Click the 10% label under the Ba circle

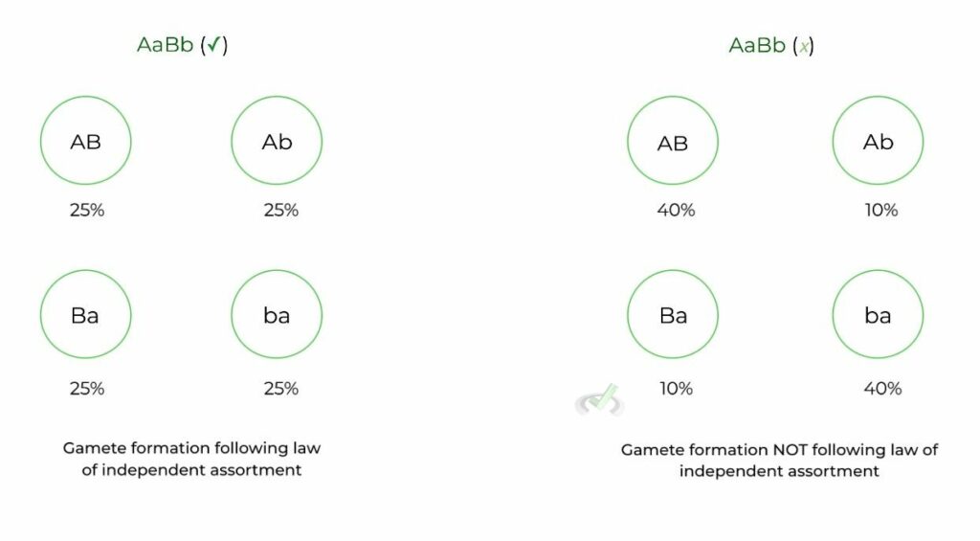pos(676,388)
